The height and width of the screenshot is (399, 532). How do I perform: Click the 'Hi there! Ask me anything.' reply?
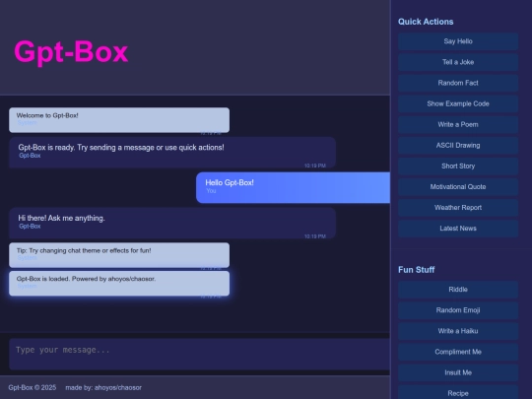coord(172,223)
